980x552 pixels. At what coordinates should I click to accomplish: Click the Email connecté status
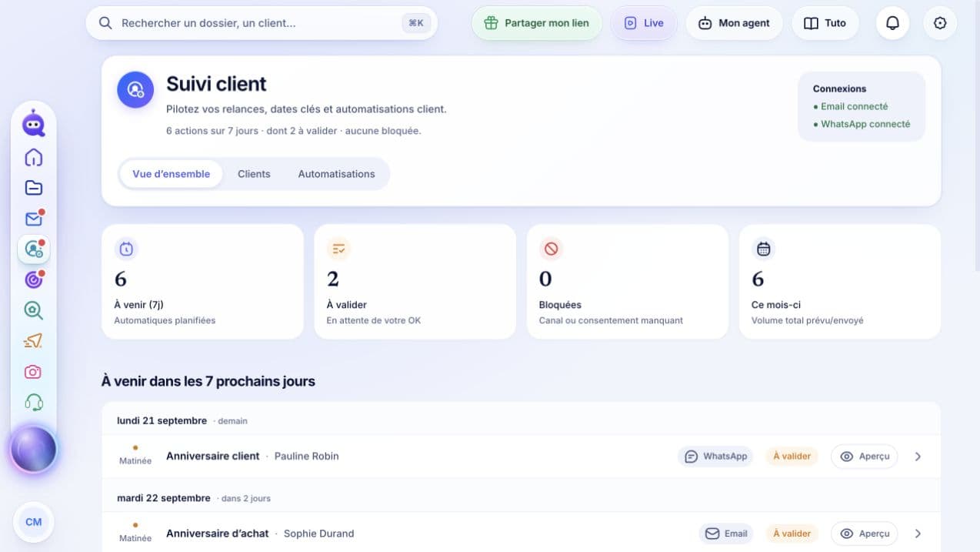[850, 107]
